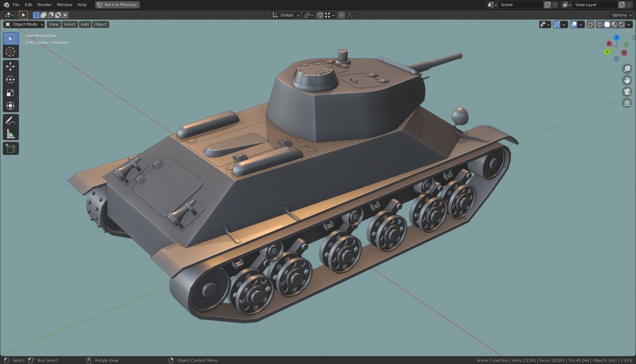Open pivot point dropdown
Image resolution: width=636 pixels, height=364 pixels.
(x=308, y=15)
